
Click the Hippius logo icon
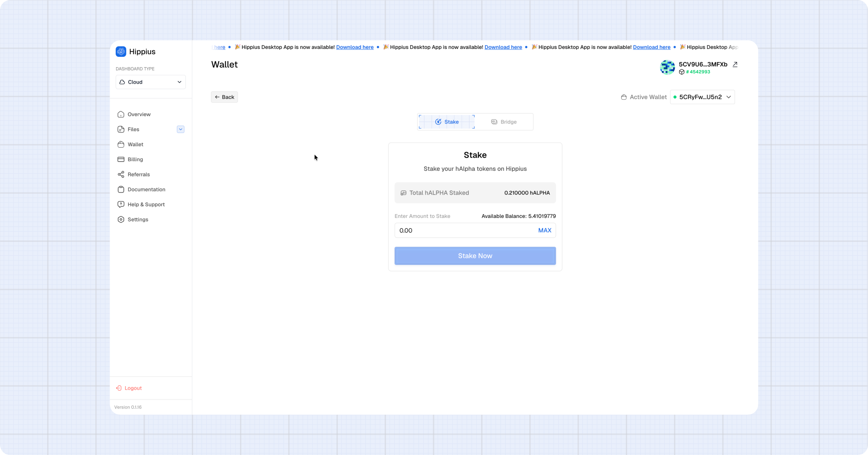click(121, 52)
